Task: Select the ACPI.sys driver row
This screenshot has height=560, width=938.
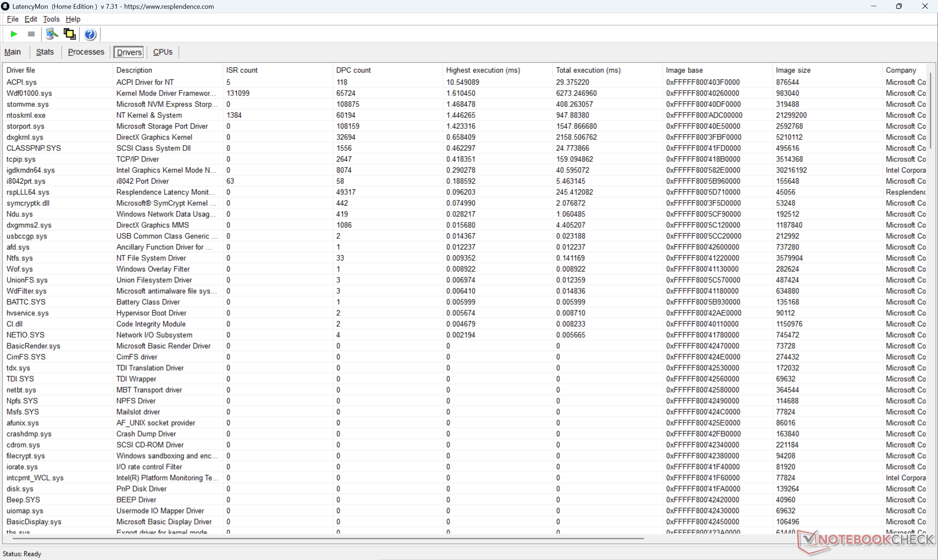Action: [464, 82]
